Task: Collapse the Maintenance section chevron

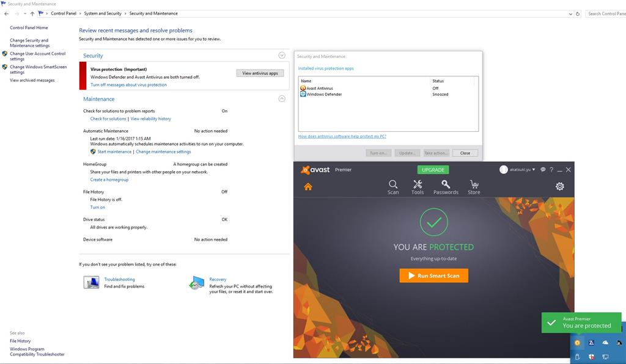Action: point(282,98)
